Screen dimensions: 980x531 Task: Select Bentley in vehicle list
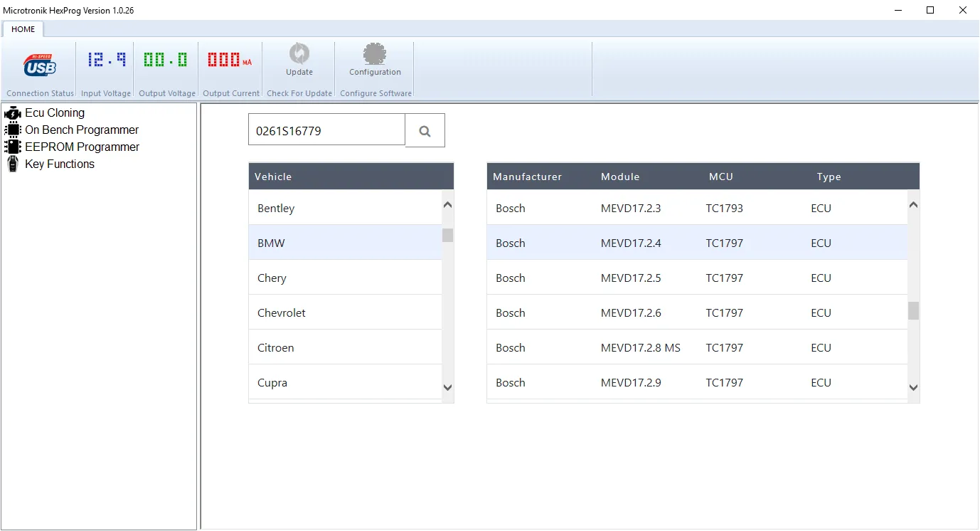(x=346, y=208)
